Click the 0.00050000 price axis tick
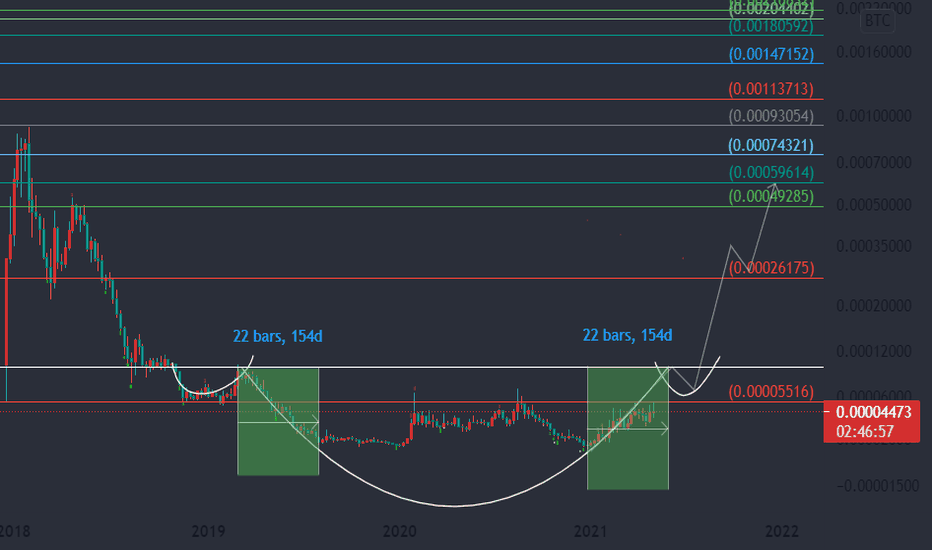This screenshot has height=550, width=932. (874, 205)
